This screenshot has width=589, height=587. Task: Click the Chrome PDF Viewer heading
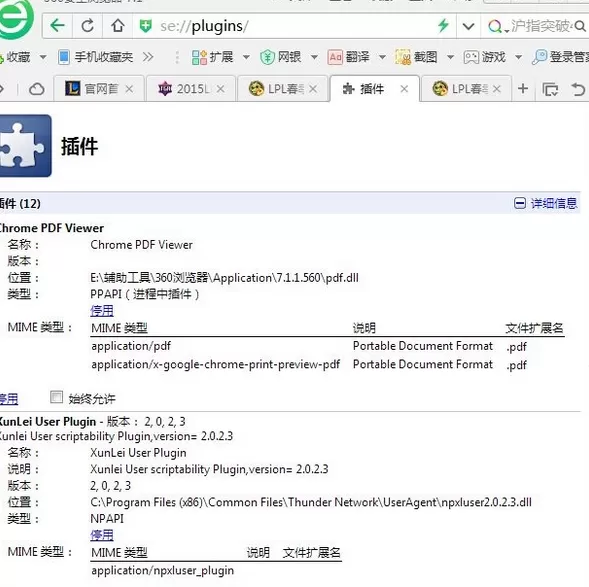51,228
